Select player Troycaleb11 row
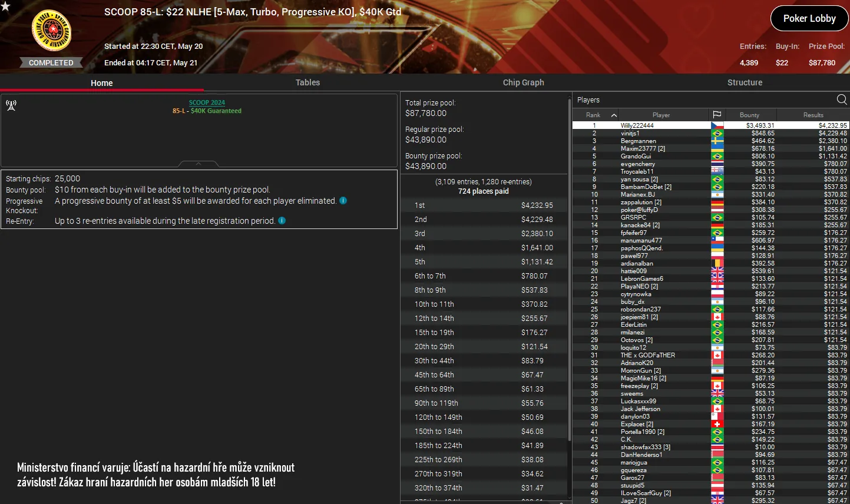Screen dimensions: 850x504 (x=711, y=171)
